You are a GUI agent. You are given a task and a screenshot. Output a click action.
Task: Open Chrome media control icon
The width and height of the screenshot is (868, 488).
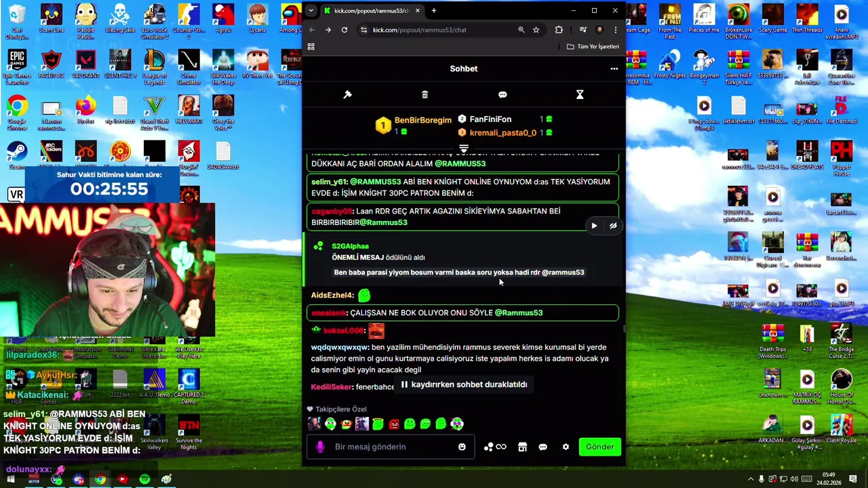(583, 30)
